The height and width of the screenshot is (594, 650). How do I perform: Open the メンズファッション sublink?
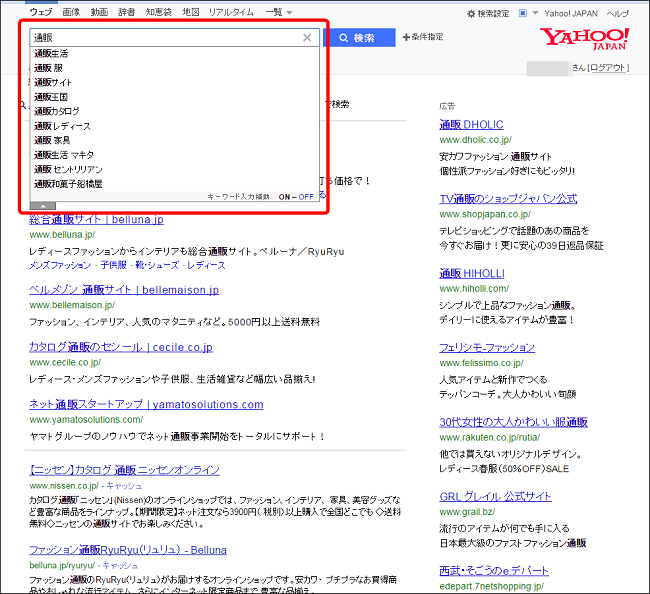point(60,265)
